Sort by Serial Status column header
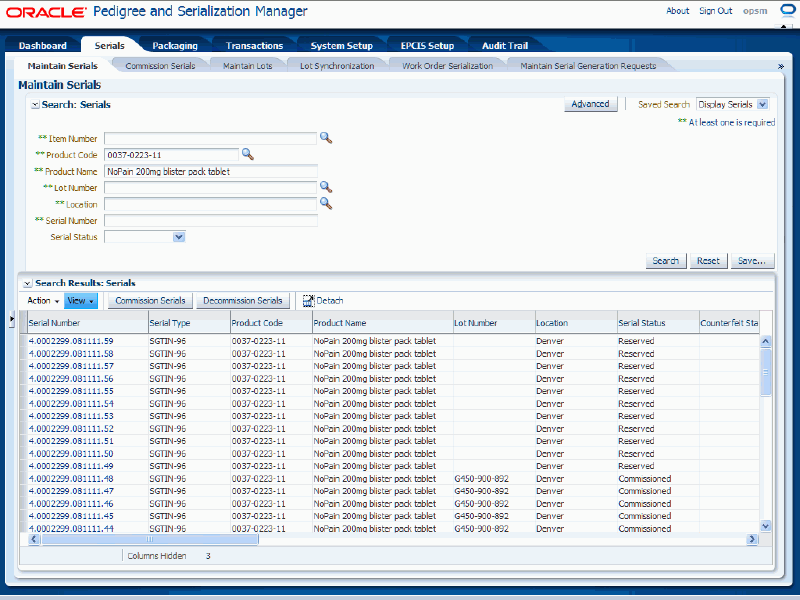The image size is (800, 600). click(x=658, y=323)
